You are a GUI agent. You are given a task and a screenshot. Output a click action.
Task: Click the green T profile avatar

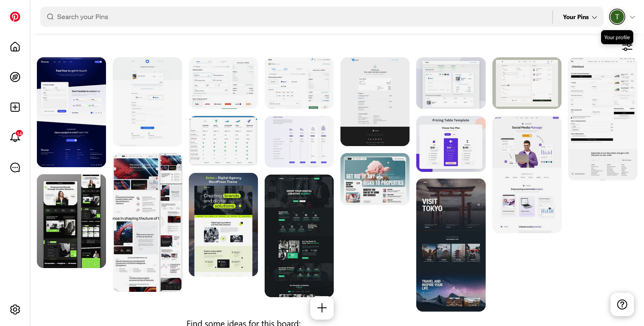617,17
